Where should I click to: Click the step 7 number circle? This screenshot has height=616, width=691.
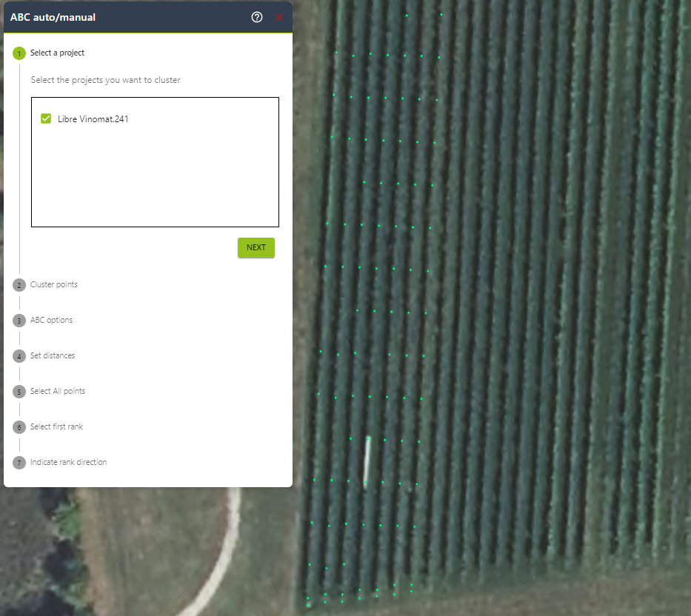[19, 463]
